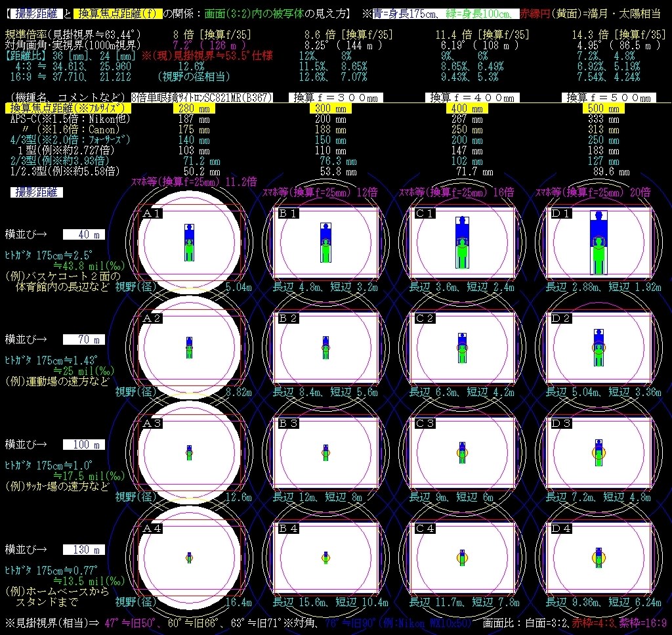The height and width of the screenshot is (635, 672).
Task: Open the A3 circular view panel
Action: coord(189,452)
